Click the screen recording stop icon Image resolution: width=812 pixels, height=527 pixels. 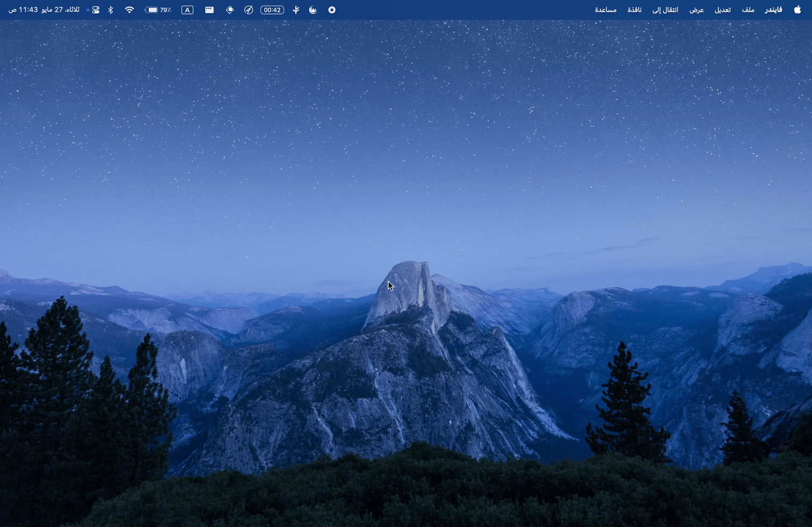click(x=332, y=10)
